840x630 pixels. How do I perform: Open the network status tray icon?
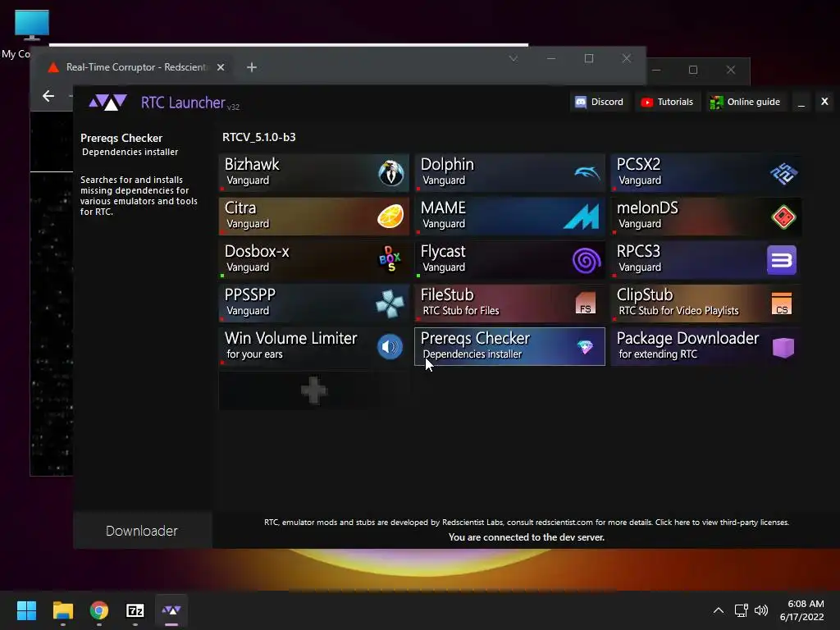741,610
